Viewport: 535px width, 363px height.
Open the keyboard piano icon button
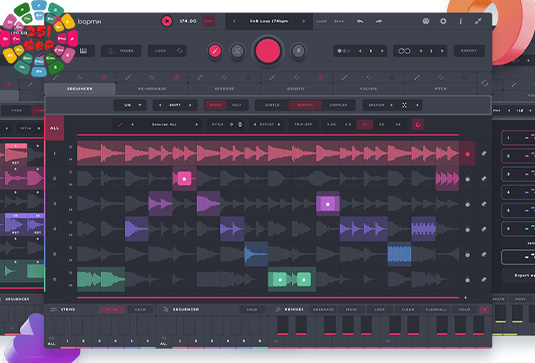[84, 51]
